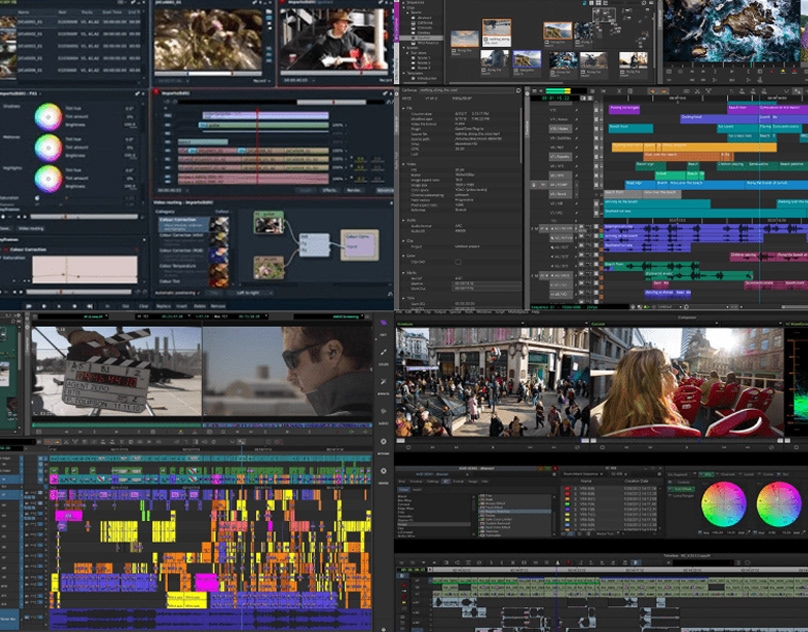Switch to the Settings tab in the project window

[432, 481]
